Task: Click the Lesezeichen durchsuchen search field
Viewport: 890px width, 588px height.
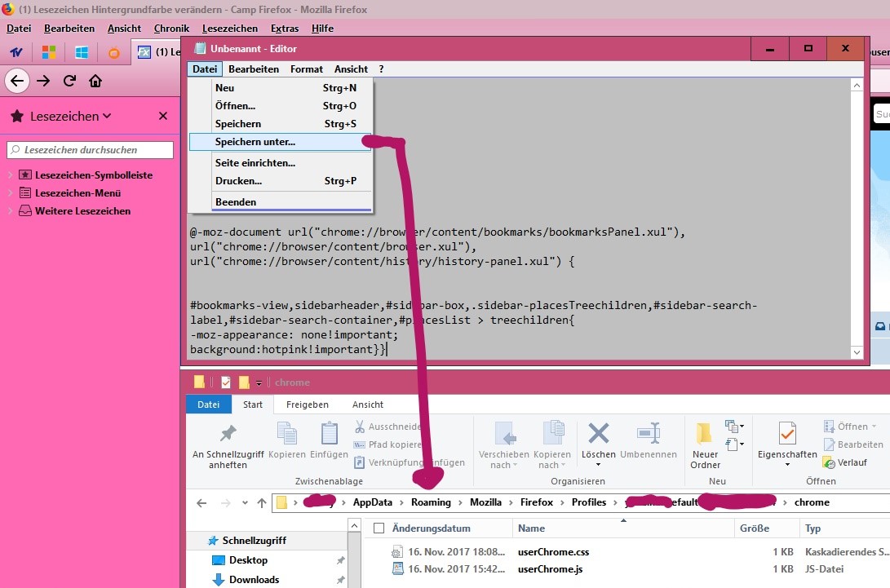Action: 91,150
